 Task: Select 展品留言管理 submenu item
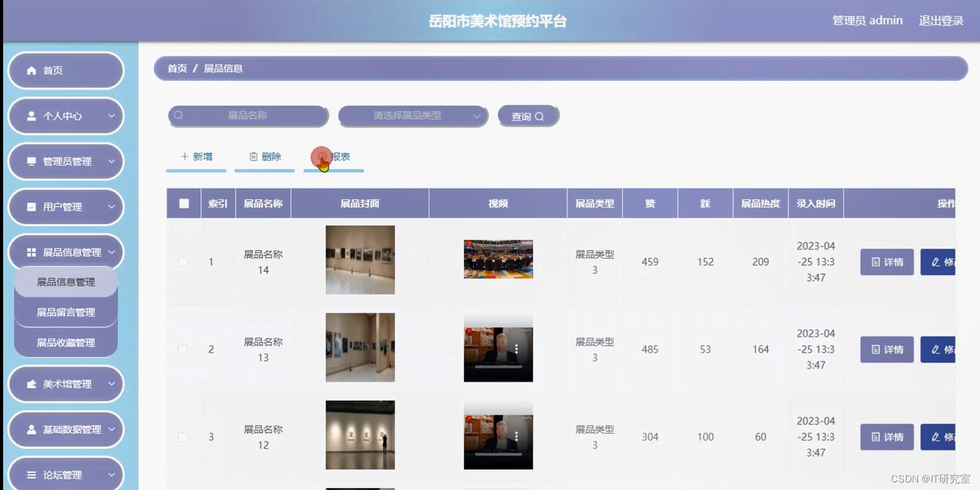(66, 312)
